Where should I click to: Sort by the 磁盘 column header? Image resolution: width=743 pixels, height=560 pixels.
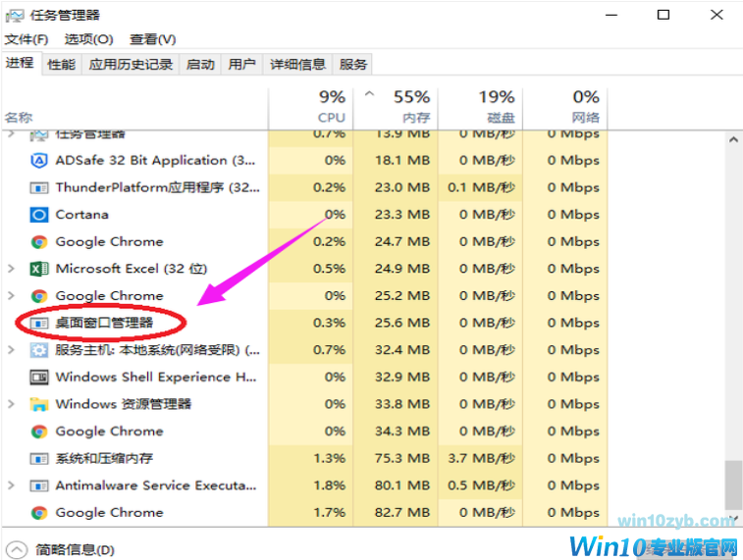click(x=481, y=109)
